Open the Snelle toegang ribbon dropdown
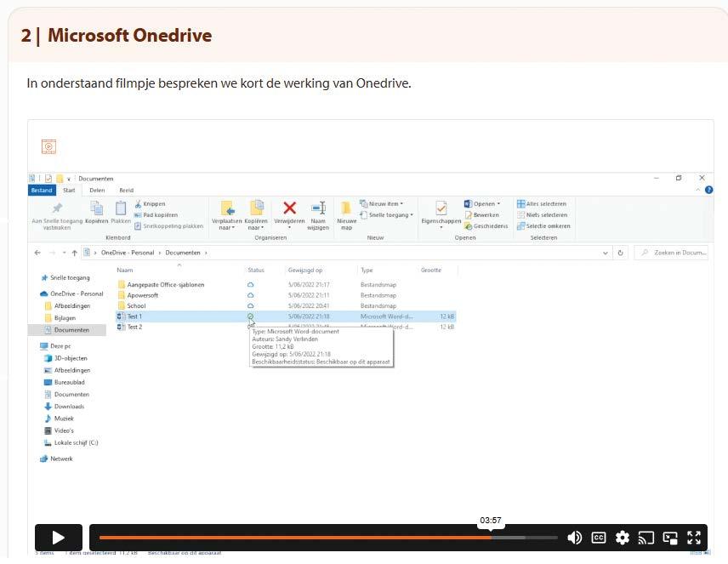The height and width of the screenshot is (564, 728). pyautogui.click(x=387, y=215)
